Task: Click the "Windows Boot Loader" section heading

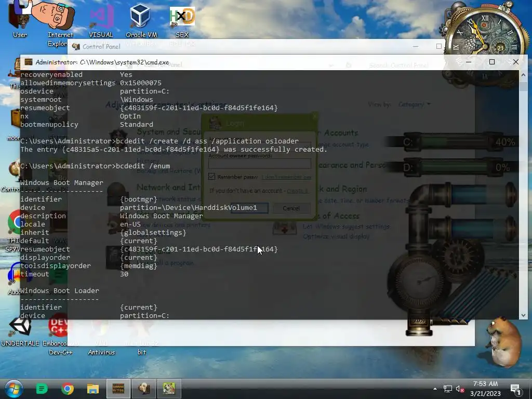Action: click(59, 290)
